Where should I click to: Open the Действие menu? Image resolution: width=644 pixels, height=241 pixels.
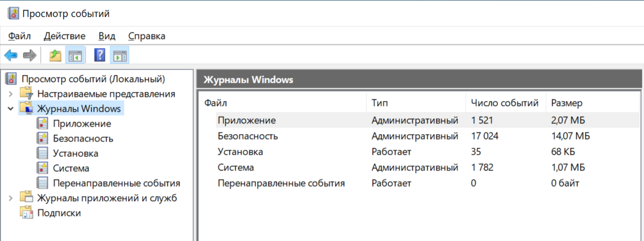coord(64,36)
